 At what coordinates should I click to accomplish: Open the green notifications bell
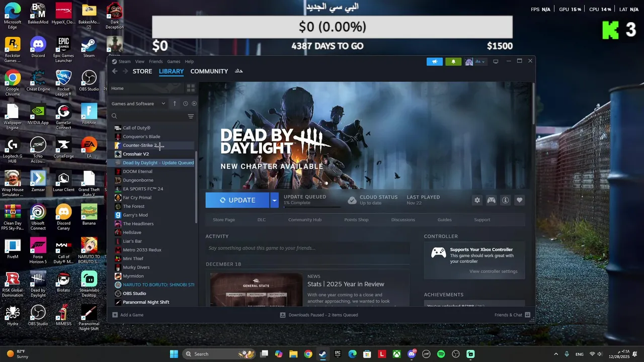453,61
